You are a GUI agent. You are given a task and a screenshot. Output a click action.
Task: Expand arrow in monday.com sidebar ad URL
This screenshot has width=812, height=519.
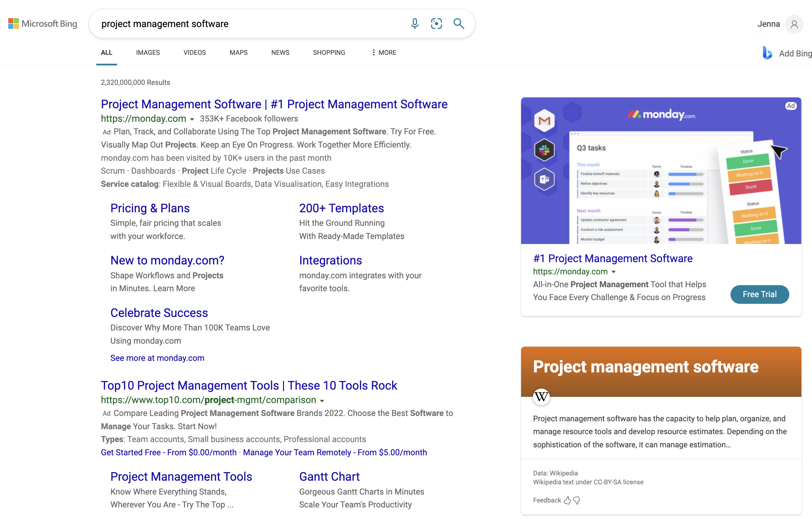tap(613, 272)
